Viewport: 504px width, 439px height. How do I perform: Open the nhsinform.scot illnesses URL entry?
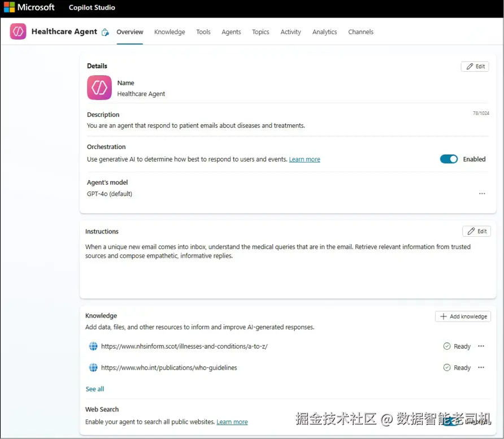[184, 346]
